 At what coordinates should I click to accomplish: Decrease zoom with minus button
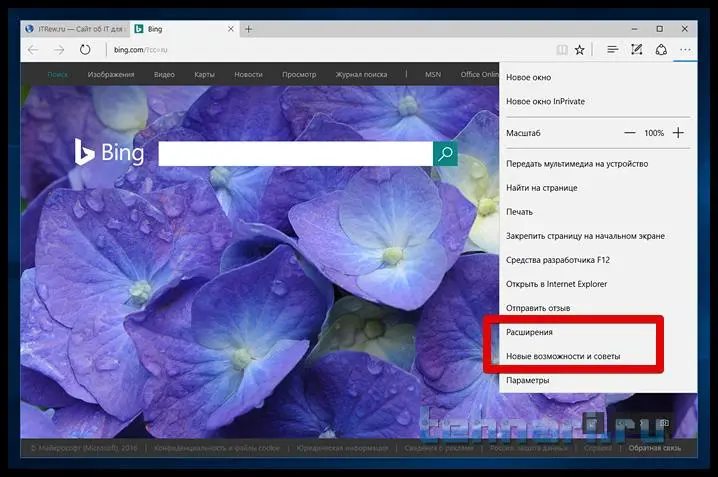[x=630, y=133]
